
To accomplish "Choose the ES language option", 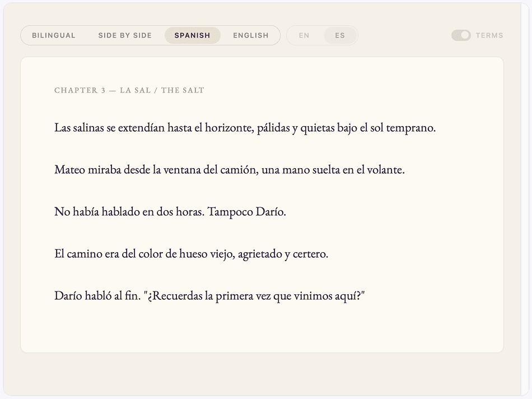I will pos(340,35).
